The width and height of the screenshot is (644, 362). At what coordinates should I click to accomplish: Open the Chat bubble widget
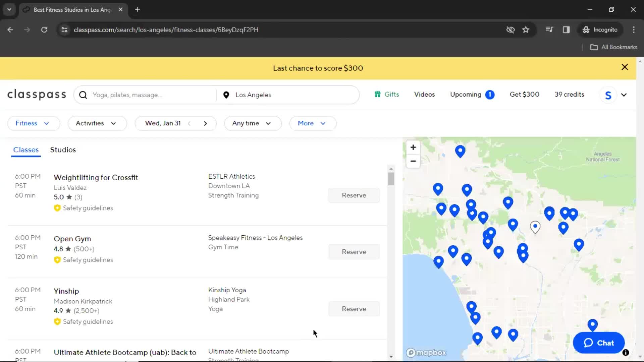(599, 343)
